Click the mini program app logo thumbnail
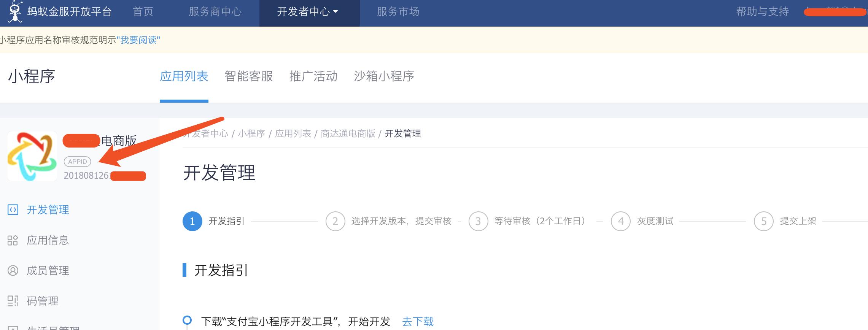The image size is (868, 330). [32, 156]
